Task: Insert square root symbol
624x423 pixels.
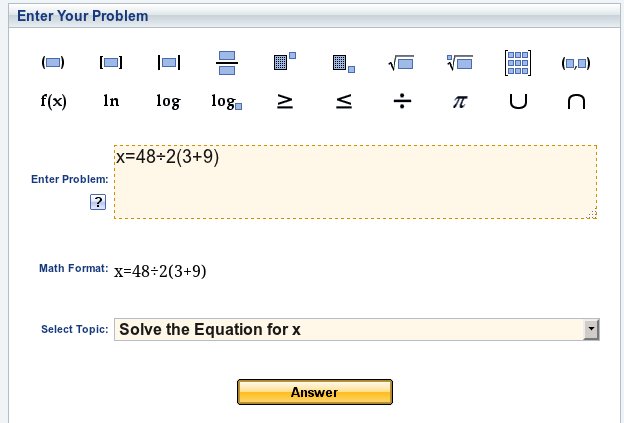Action: pos(401,63)
